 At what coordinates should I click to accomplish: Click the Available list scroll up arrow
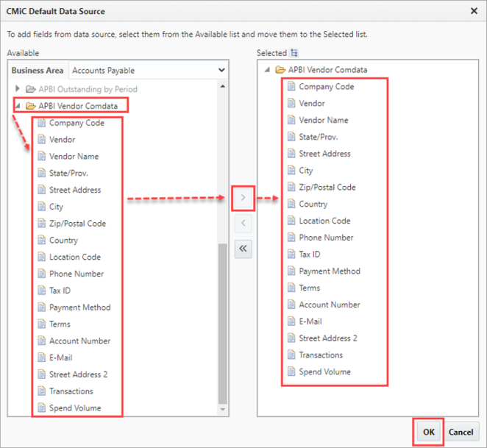[223, 86]
